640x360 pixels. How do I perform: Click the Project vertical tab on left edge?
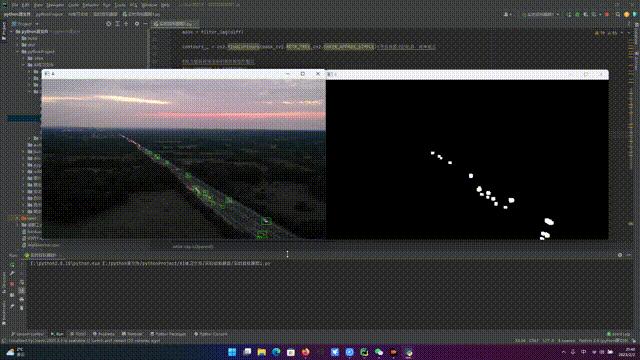click(4, 32)
